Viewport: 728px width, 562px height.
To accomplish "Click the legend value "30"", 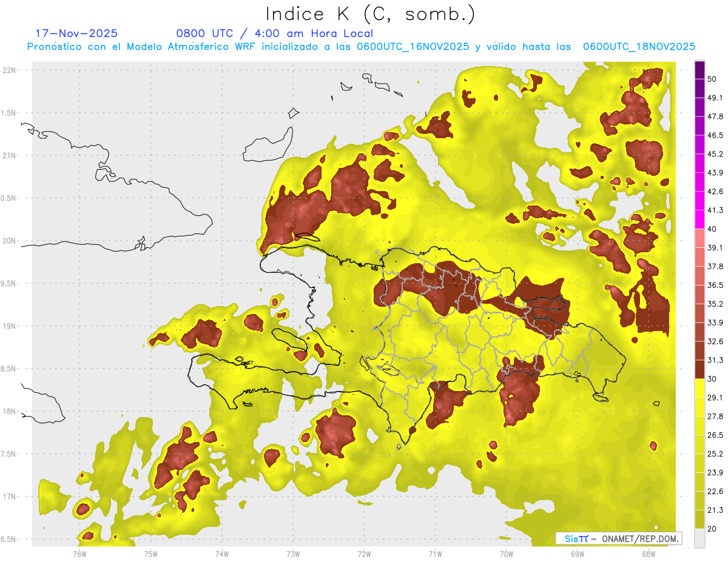I will coord(712,379).
